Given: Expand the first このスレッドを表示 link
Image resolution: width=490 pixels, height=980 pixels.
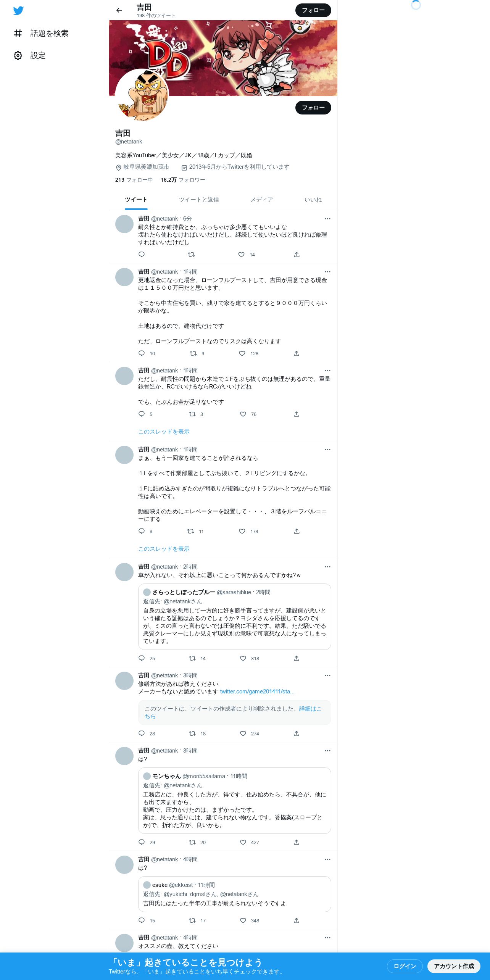Looking at the screenshot, I should click(164, 432).
